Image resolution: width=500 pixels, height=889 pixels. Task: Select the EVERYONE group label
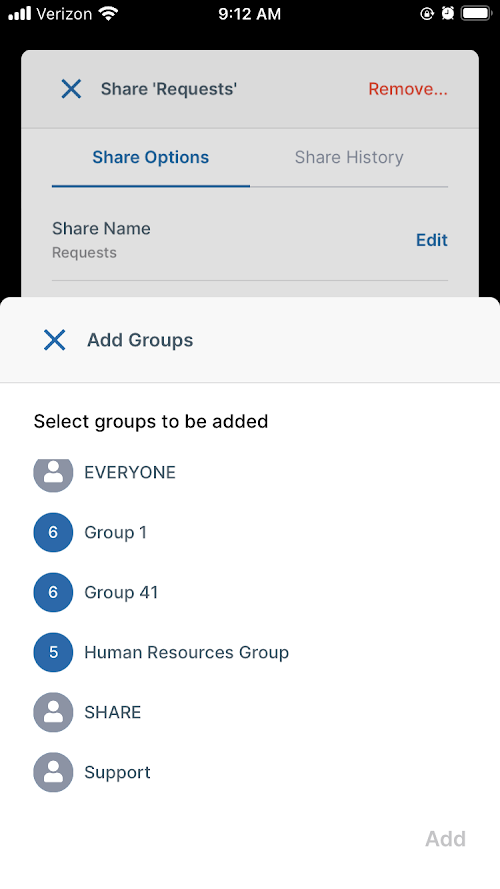[130, 472]
